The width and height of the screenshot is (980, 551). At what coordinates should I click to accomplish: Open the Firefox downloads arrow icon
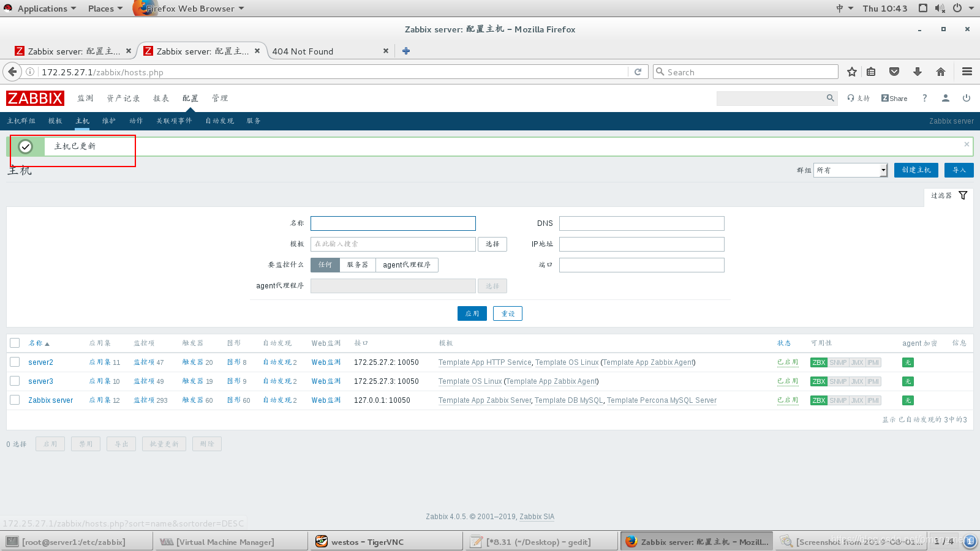pos(918,72)
